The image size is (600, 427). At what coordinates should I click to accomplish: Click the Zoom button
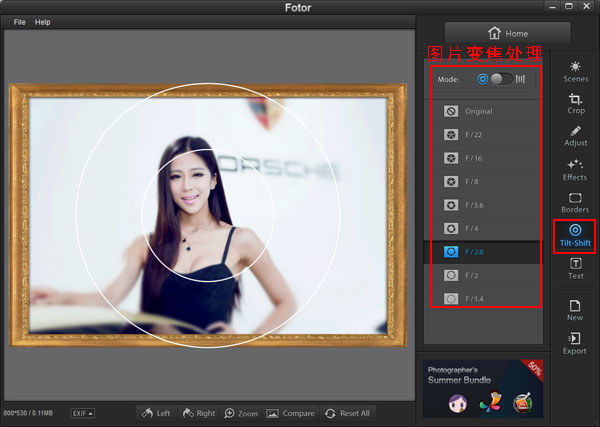tap(241, 413)
